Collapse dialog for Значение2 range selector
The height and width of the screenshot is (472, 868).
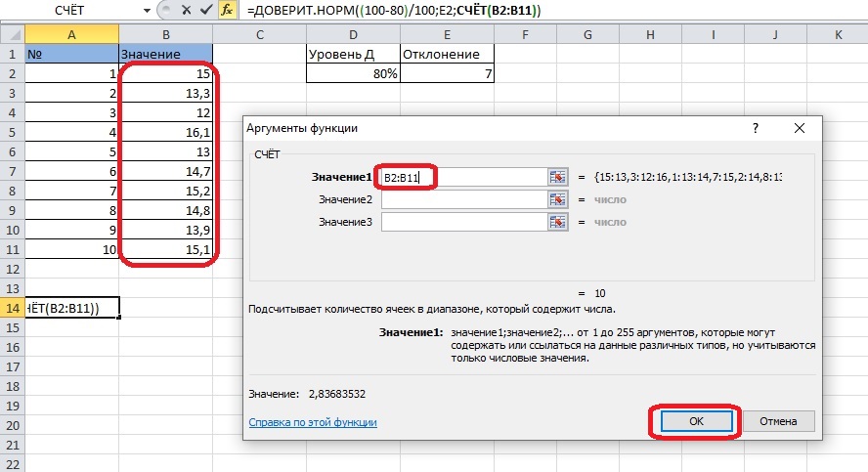coord(558,199)
